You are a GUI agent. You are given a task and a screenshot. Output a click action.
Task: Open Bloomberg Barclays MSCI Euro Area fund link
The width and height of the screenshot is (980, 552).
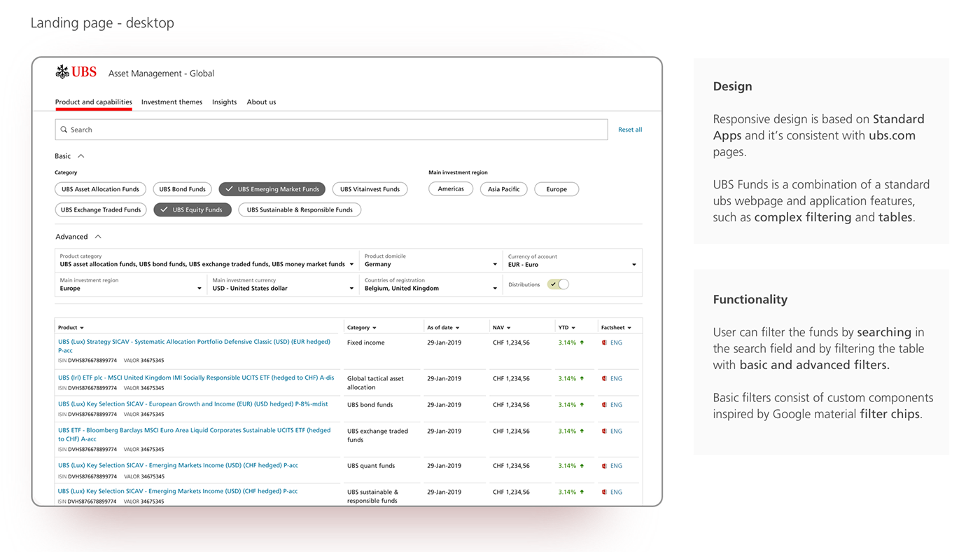194,434
